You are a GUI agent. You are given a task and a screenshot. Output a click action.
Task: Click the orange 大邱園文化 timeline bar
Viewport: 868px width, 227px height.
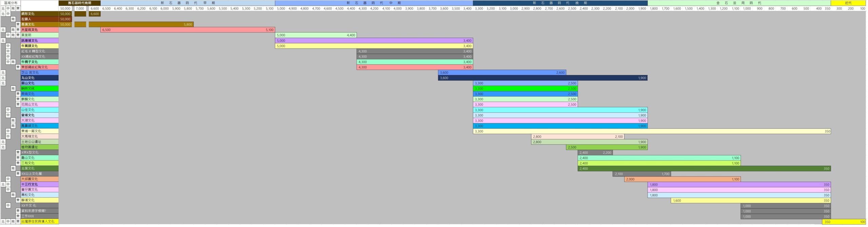pyautogui.click(x=682, y=179)
